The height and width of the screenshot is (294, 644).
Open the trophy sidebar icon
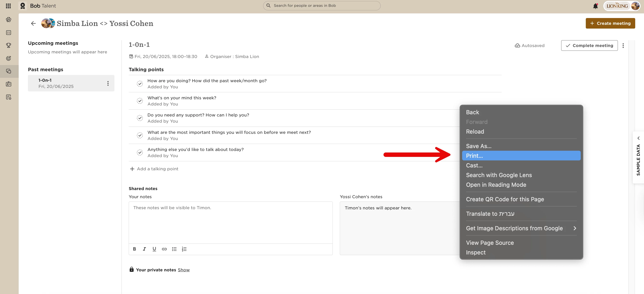click(x=9, y=45)
